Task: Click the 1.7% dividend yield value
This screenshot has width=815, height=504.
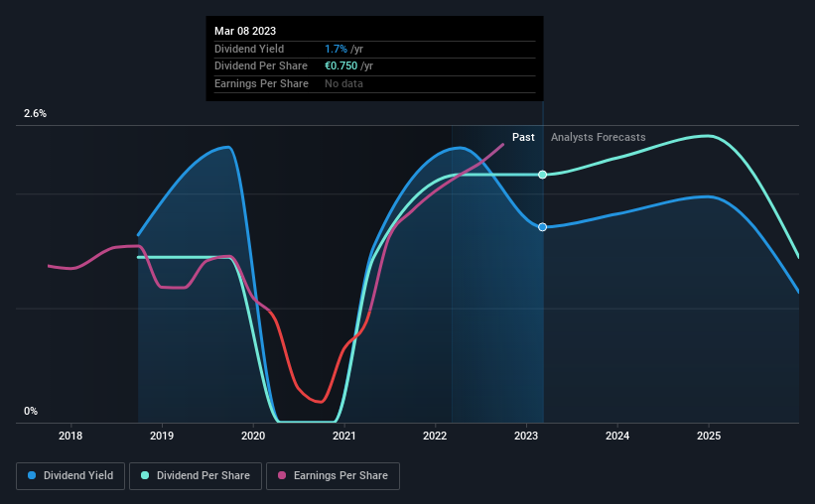Action: click(336, 49)
